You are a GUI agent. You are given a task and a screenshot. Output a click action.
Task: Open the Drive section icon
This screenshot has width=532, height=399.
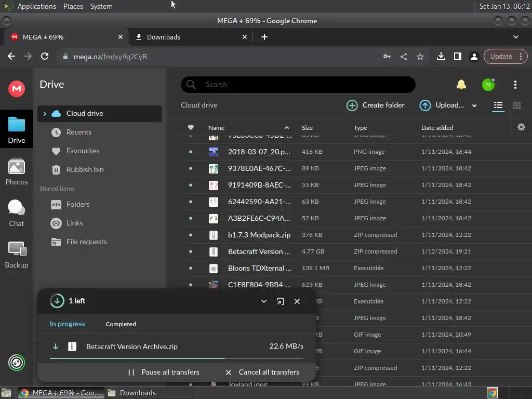pos(16,129)
